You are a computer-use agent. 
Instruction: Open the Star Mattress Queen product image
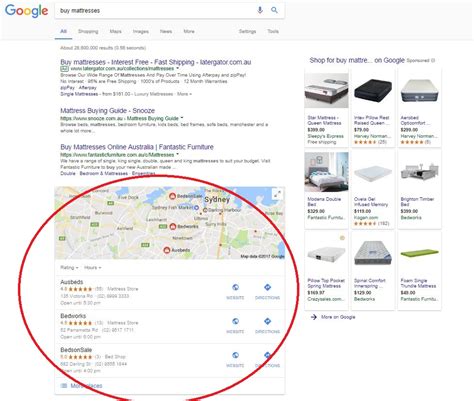click(x=326, y=90)
